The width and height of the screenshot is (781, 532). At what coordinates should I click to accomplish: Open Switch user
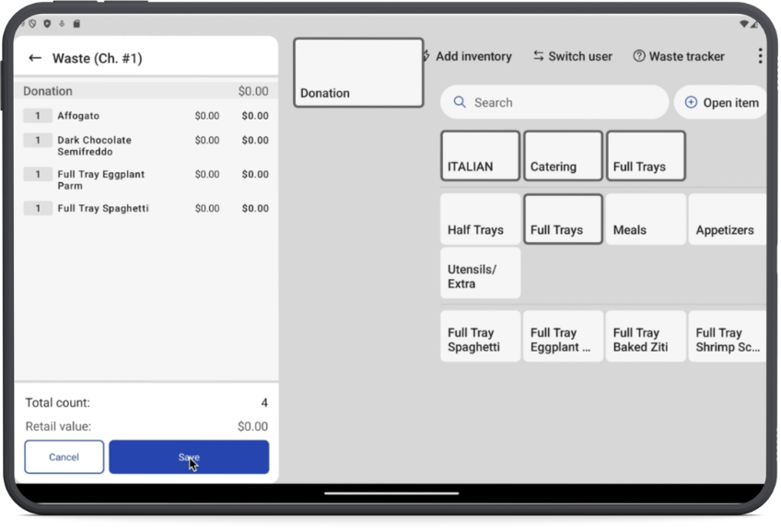click(x=573, y=56)
